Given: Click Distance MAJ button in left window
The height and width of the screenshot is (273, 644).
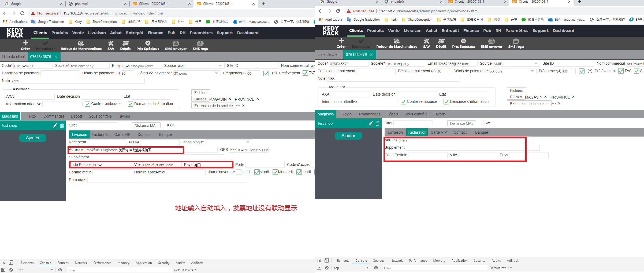Looking at the screenshot, I should pyautogui.click(x=146, y=126).
